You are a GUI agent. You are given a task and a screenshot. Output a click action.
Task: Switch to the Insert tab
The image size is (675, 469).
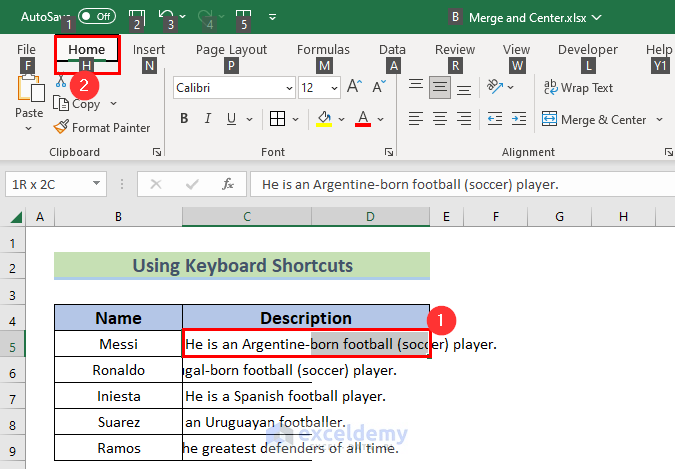pos(149,50)
